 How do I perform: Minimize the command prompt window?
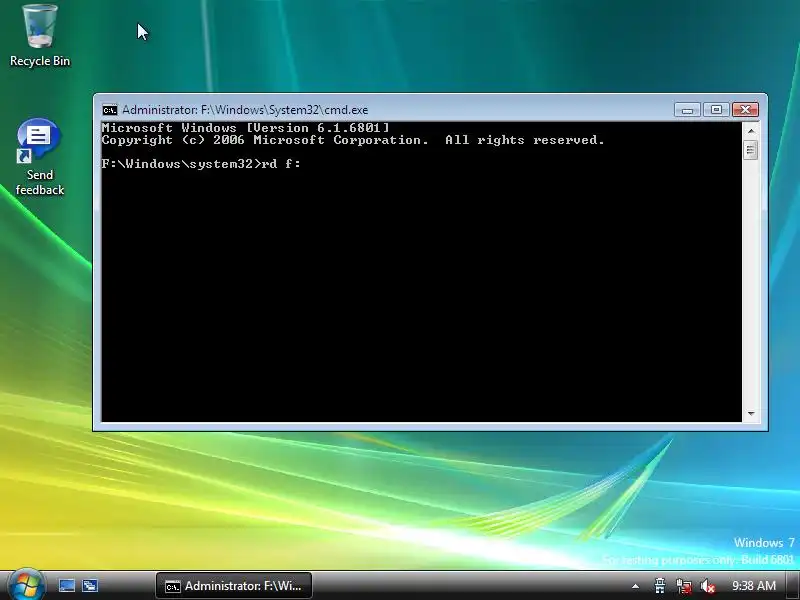687,110
